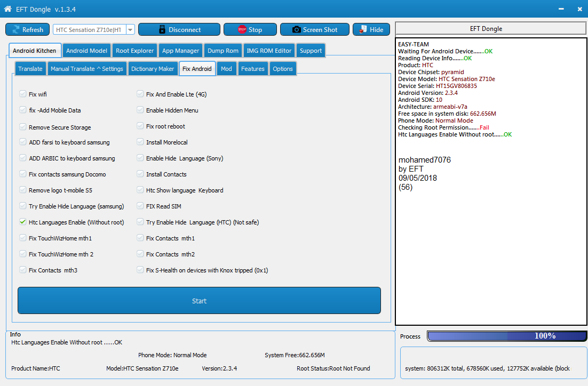Image resolution: width=588 pixels, height=386 pixels.
Task: Uncheck Htc Languages Enable (Without root)
Action: point(23,222)
